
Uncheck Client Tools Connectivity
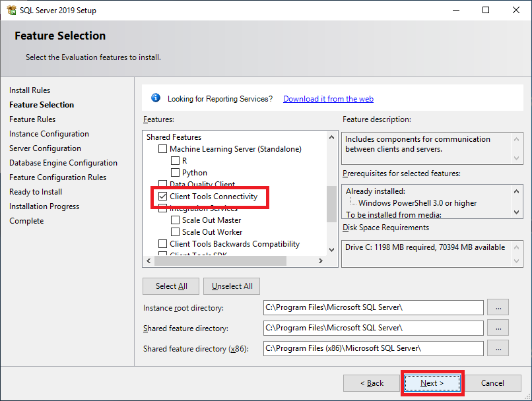(163, 197)
